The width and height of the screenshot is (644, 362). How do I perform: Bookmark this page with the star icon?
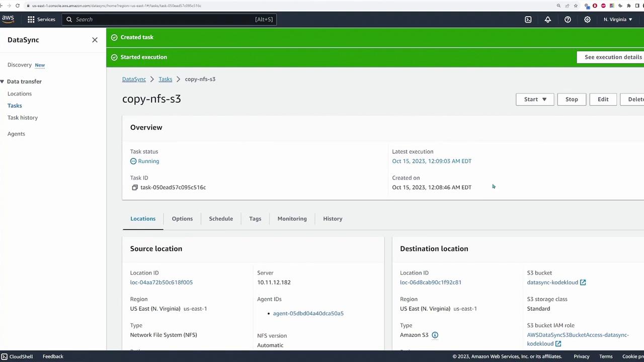[x=576, y=6]
